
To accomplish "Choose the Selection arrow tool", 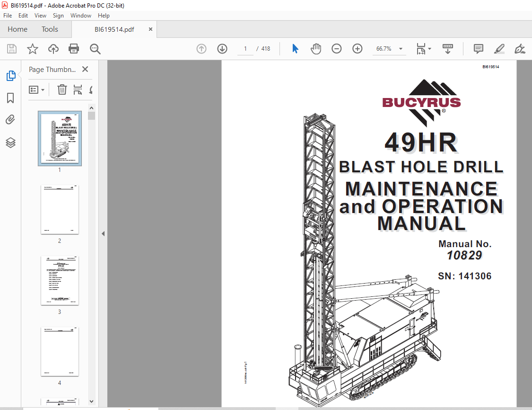I will pos(295,49).
